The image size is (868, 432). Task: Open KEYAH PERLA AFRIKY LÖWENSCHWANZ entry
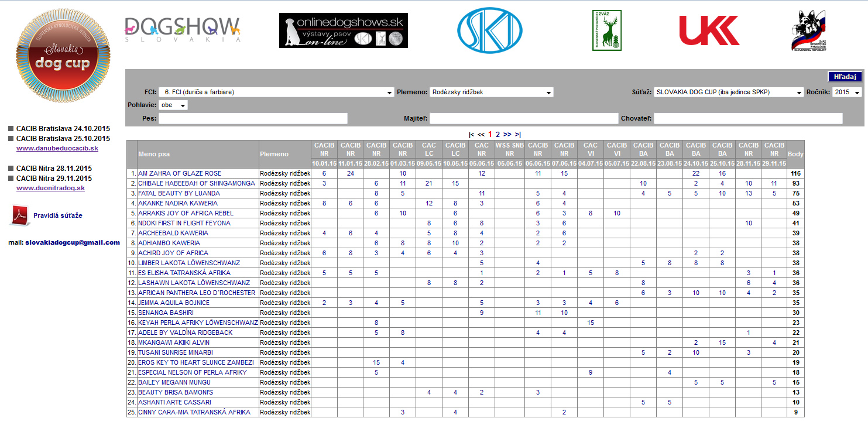198,323
